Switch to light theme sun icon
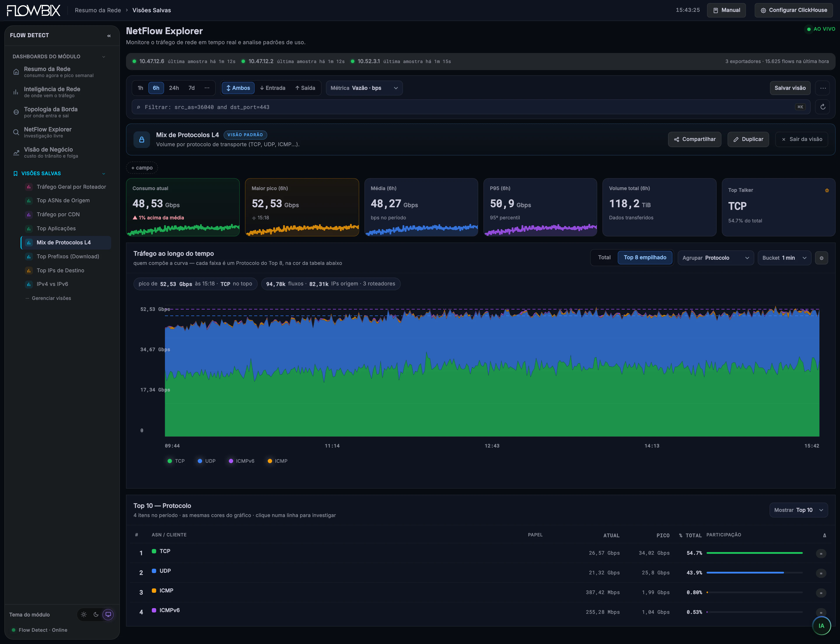Image resolution: width=840 pixels, height=644 pixels. coord(84,614)
